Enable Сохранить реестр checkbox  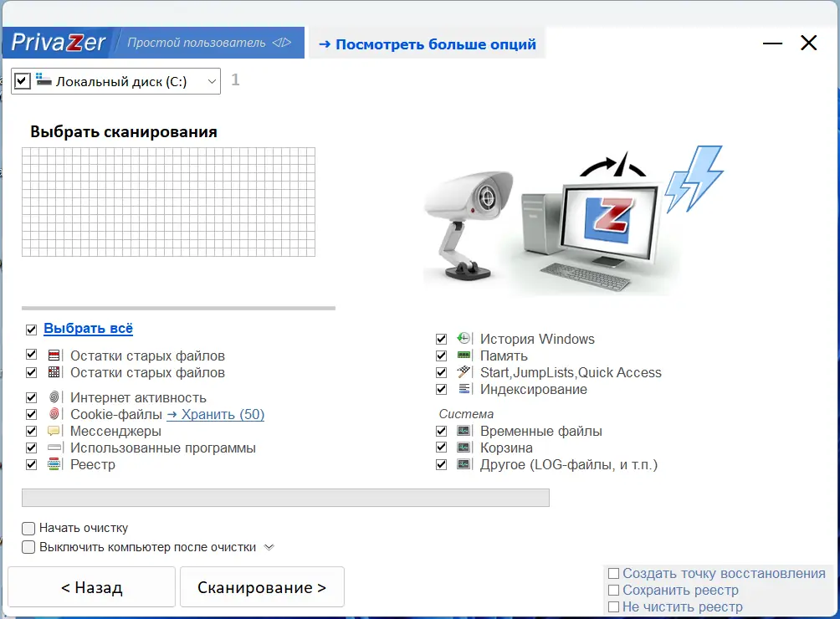[x=613, y=590]
